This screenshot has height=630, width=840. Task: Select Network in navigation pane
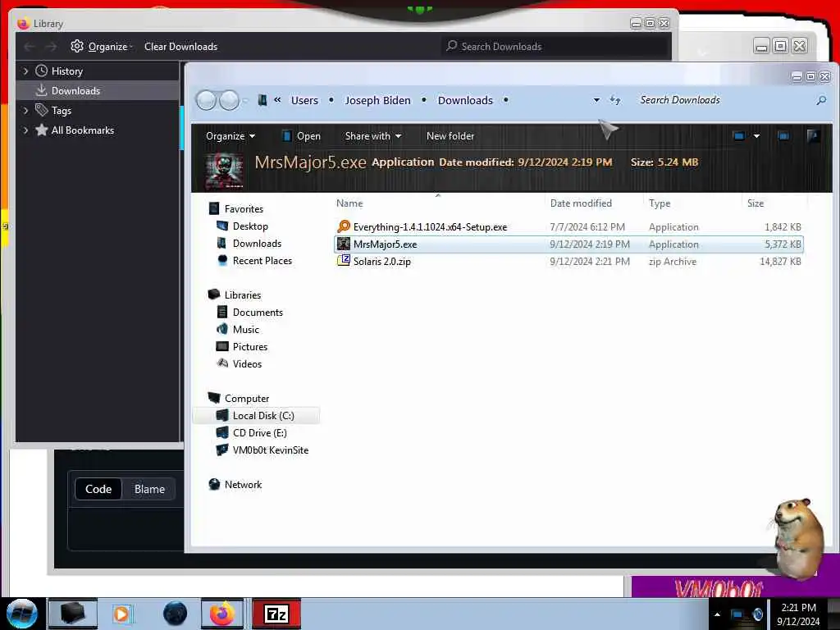tap(243, 484)
